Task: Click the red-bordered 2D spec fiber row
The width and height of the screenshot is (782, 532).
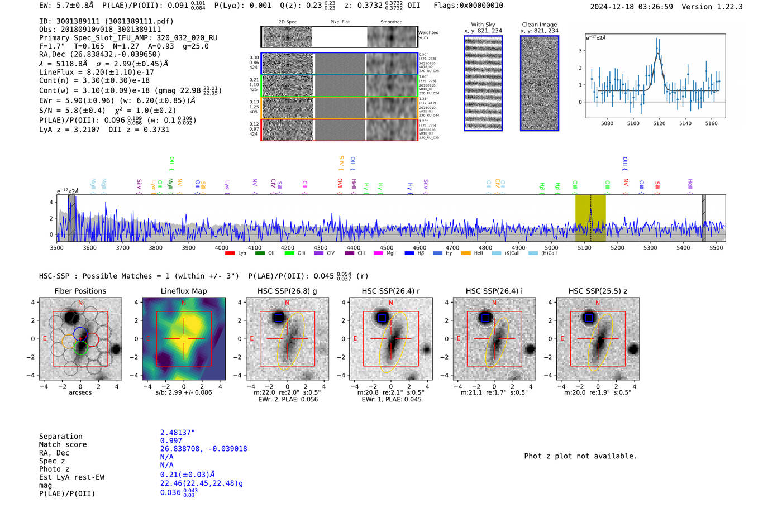Action: pyautogui.click(x=339, y=130)
